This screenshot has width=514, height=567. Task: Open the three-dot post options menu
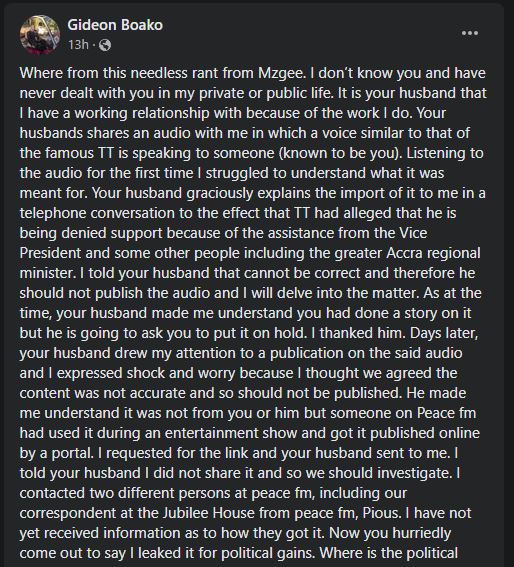pyautogui.click(x=470, y=33)
